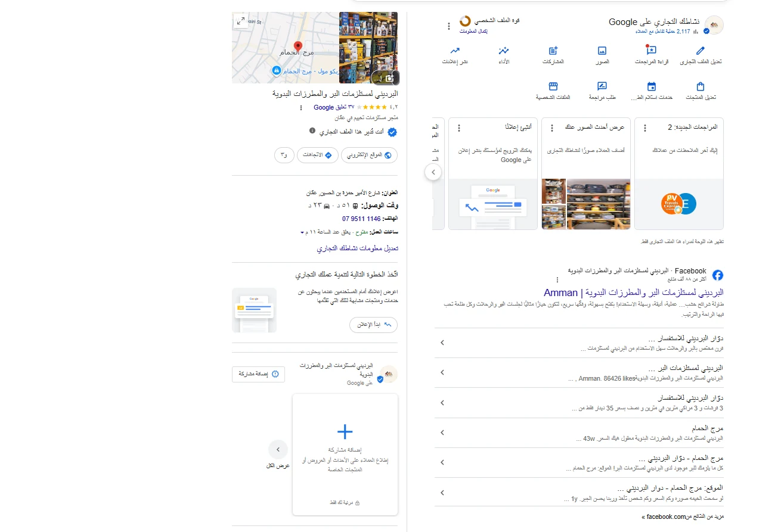Image resolution: width=781 pixels, height=532 pixels.
Task: Click the Website (الموقع الإلكتروني) button
Action: coord(370,155)
